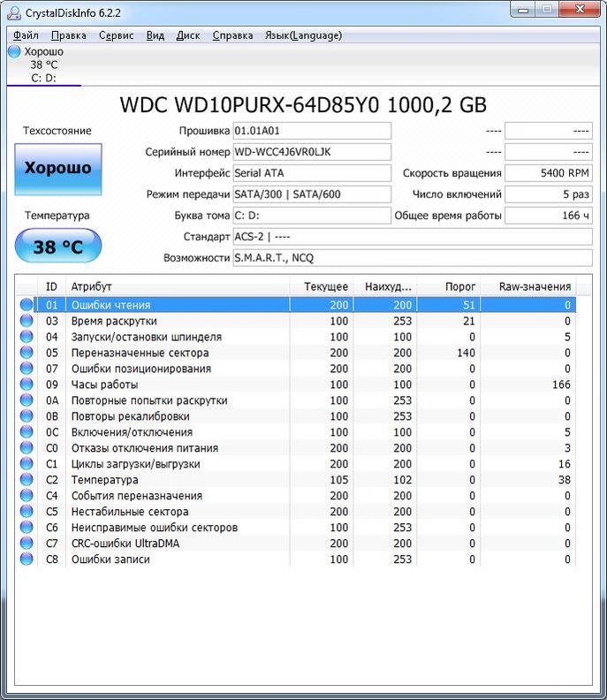This screenshot has width=607, height=700.
Task: Click the Возможности field S.M.A.R.T., NCQ
Action: [413, 258]
